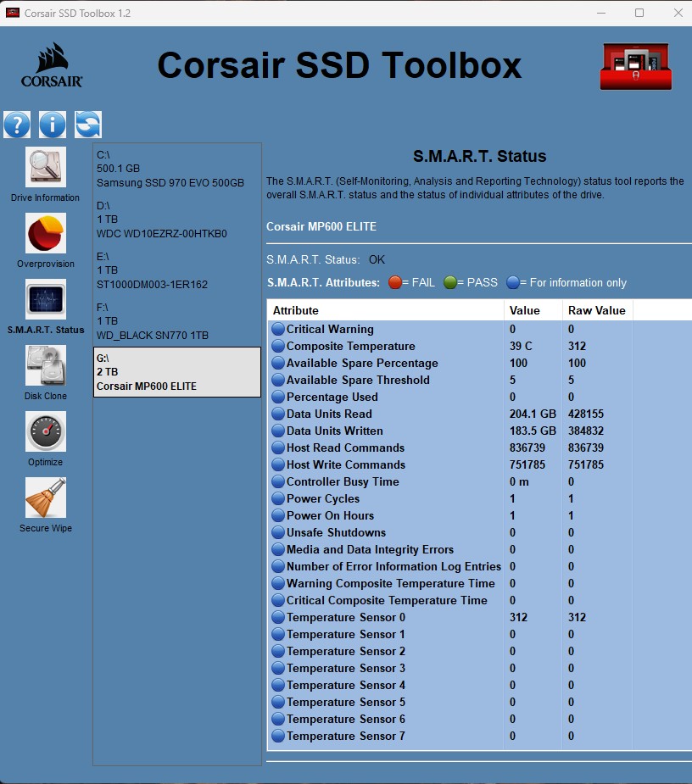Image resolution: width=692 pixels, height=784 pixels.
Task: Click the Raw Value column header
Action: (x=598, y=310)
